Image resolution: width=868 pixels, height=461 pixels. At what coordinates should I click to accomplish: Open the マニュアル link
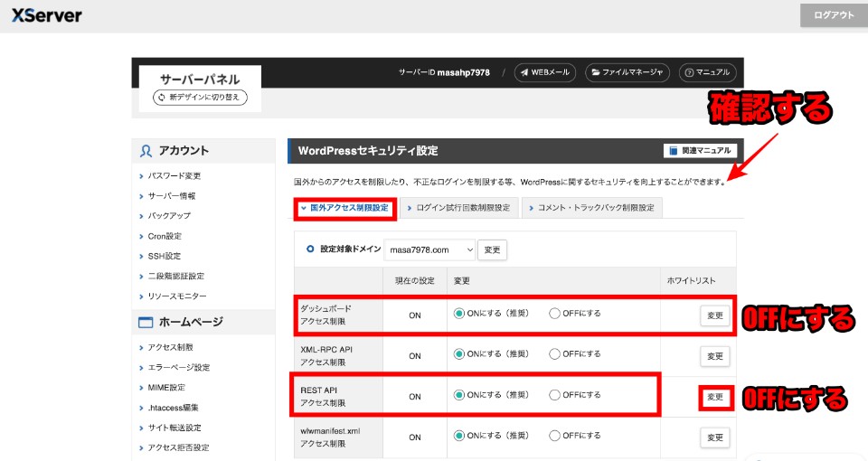tap(707, 72)
